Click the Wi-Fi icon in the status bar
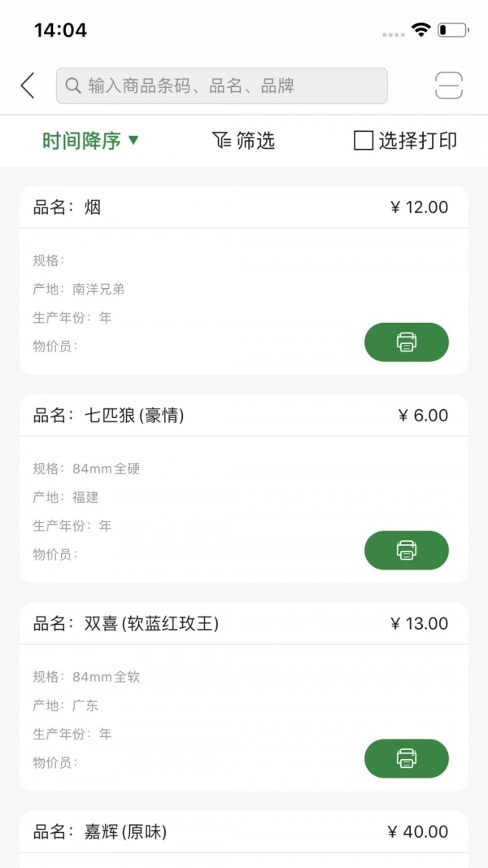The height and width of the screenshot is (868, 488). click(x=420, y=30)
